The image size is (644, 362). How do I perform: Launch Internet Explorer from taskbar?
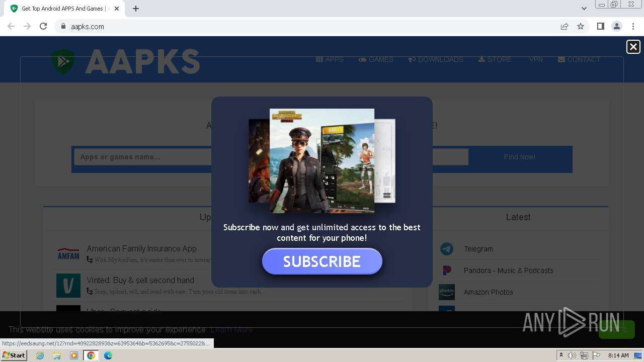click(40, 355)
